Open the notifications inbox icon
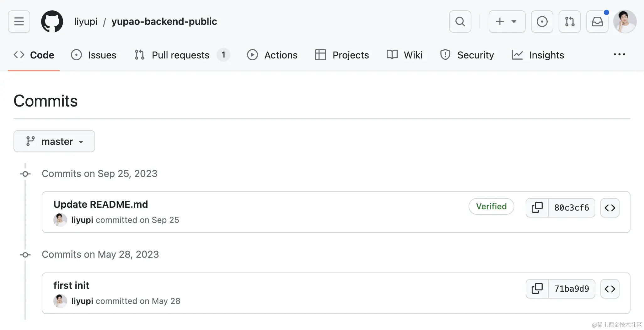This screenshot has width=644, height=330. click(x=597, y=21)
